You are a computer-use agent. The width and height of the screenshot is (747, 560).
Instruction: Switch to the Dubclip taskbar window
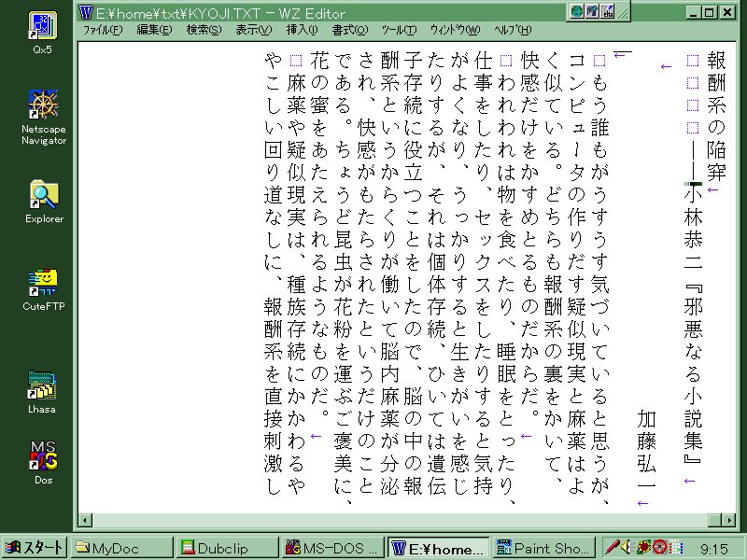pos(227,547)
